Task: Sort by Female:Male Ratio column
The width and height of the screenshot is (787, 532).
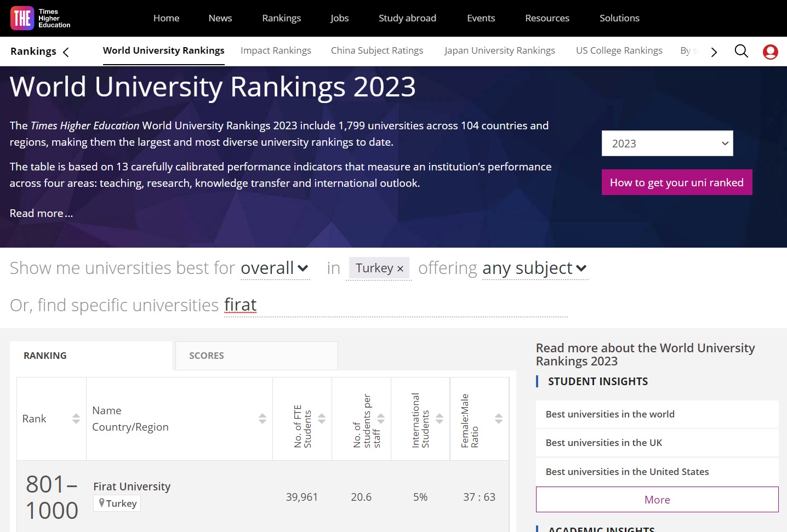Action: click(x=499, y=419)
